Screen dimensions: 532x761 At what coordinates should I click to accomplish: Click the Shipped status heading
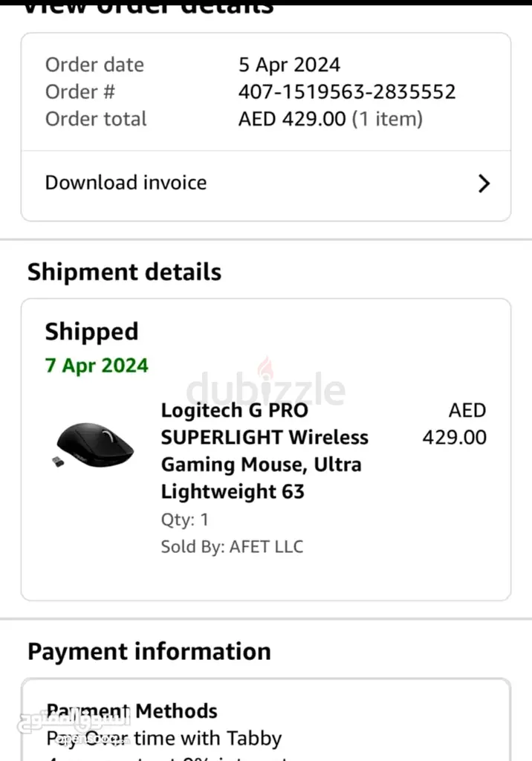point(91,331)
